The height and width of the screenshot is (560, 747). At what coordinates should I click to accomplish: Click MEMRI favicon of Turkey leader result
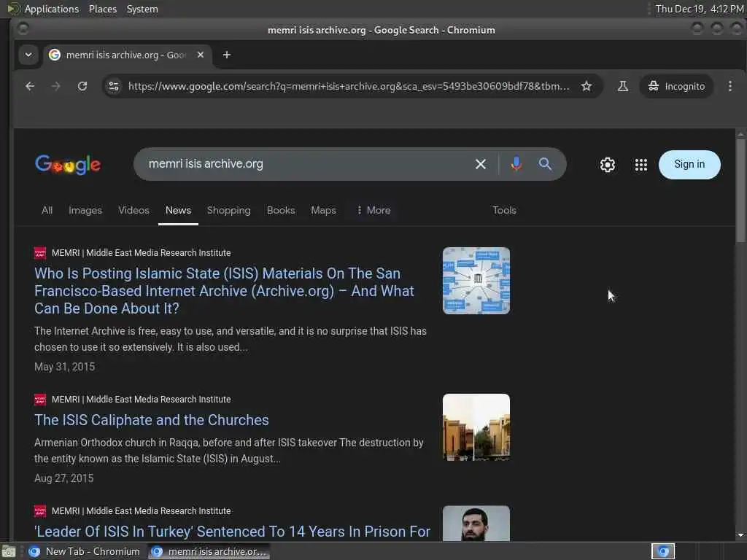[x=40, y=511]
